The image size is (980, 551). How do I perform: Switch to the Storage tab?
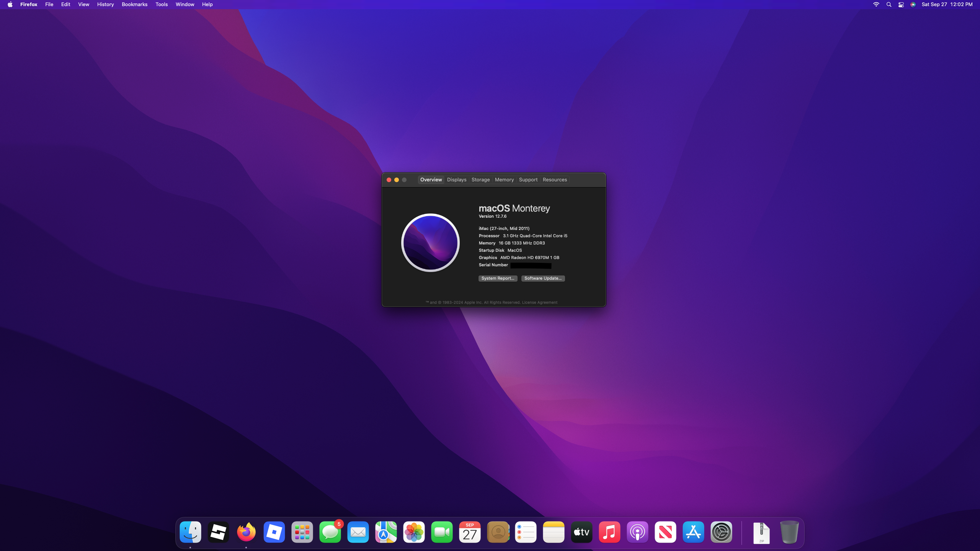point(480,180)
